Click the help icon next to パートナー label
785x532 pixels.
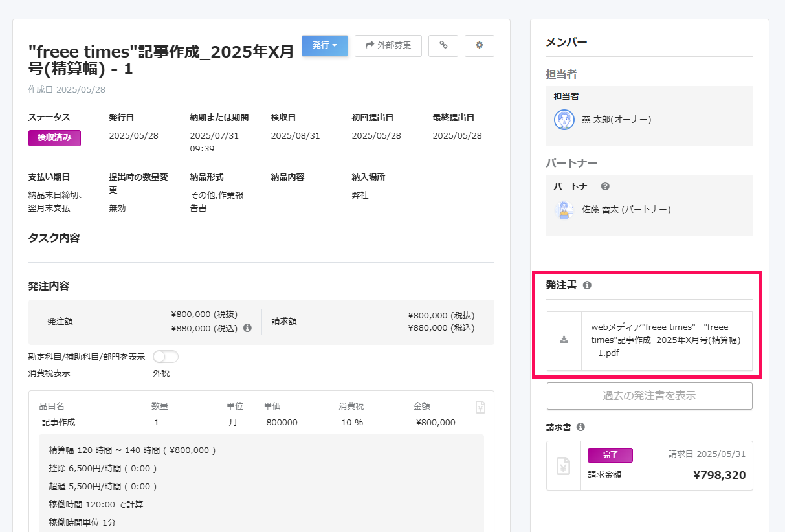coord(604,186)
